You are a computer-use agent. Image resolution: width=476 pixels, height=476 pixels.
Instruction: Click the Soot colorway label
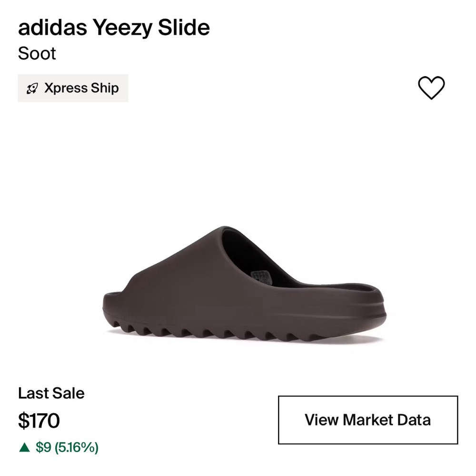(37, 54)
